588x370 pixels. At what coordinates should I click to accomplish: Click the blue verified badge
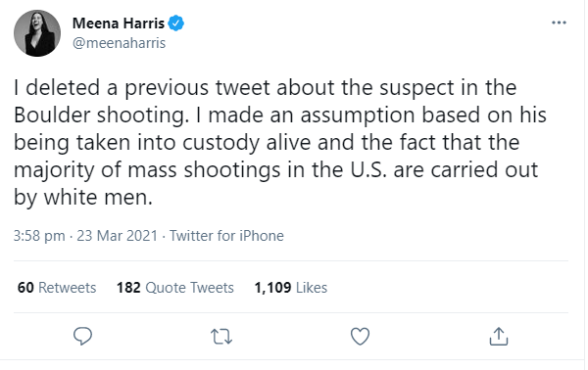(x=175, y=23)
